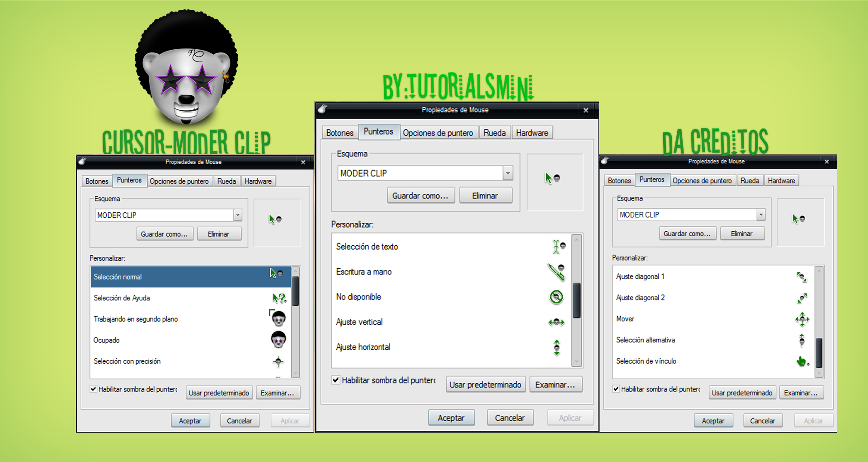The height and width of the screenshot is (462, 868).
Task: Click Cancelar in the right window
Action: point(763,420)
